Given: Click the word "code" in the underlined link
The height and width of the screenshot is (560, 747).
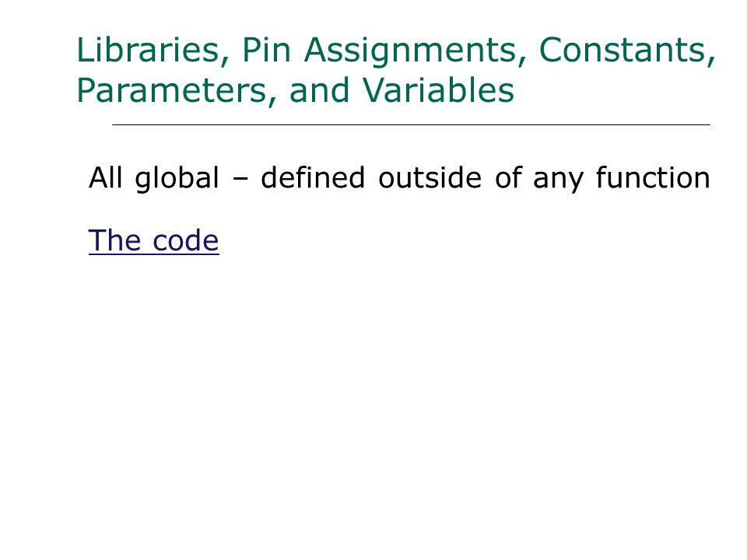Looking at the screenshot, I should (186, 240).
